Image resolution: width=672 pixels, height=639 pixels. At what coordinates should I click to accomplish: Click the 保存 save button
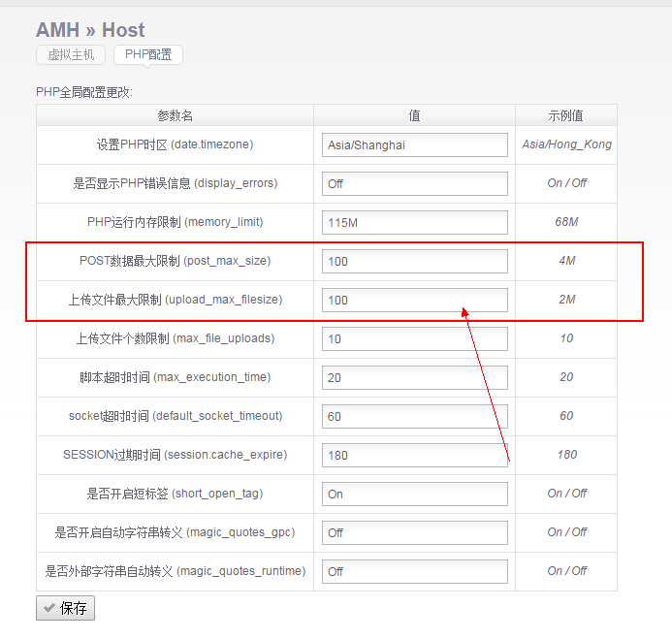[x=66, y=609]
